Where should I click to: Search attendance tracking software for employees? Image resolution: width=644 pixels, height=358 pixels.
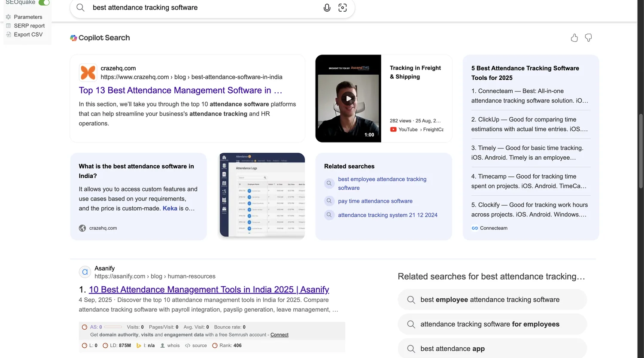tap(492, 324)
